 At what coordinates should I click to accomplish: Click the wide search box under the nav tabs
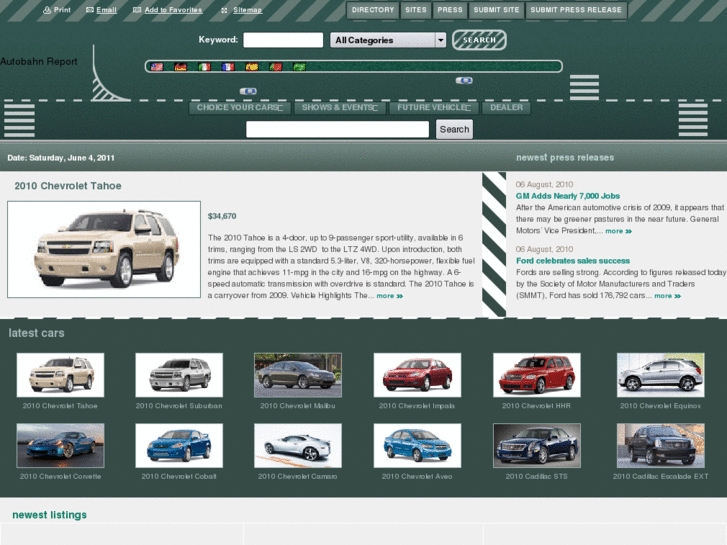(338, 129)
